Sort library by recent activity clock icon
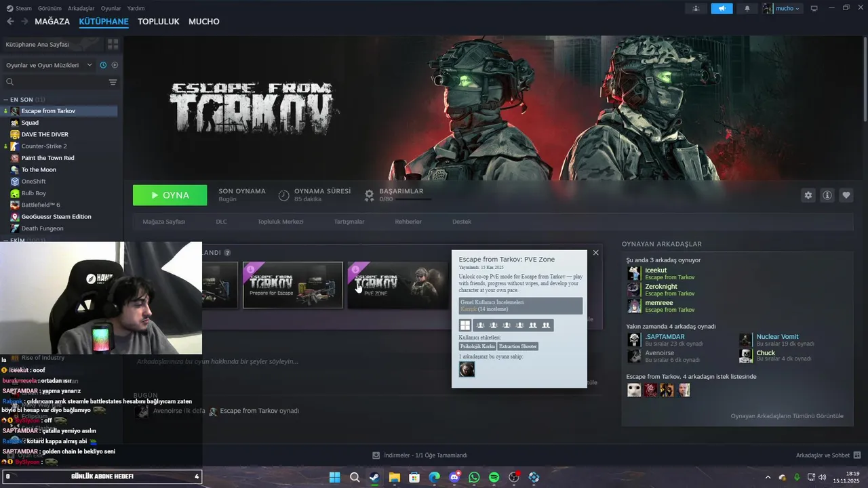 [103, 65]
